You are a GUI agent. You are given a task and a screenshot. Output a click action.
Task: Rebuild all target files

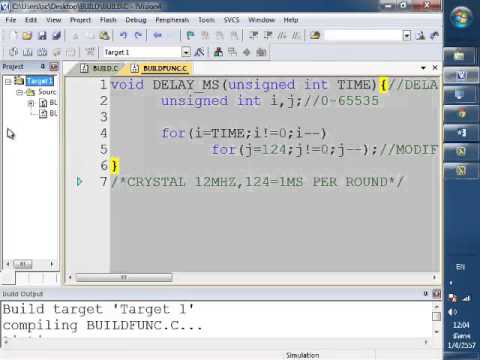(42, 52)
